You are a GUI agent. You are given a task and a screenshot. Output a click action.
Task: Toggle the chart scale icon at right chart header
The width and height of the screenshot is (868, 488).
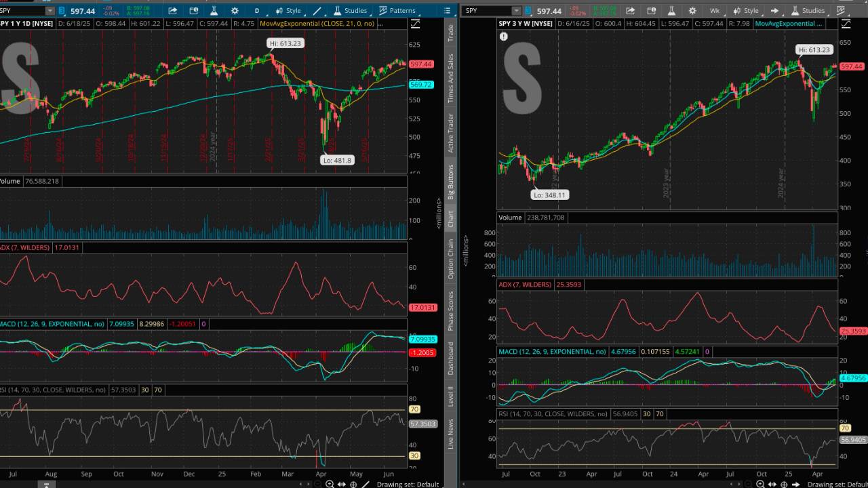(846, 24)
